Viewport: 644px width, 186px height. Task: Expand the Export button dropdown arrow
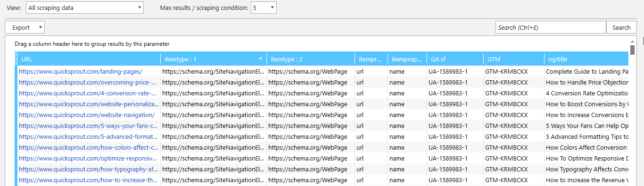pos(40,27)
